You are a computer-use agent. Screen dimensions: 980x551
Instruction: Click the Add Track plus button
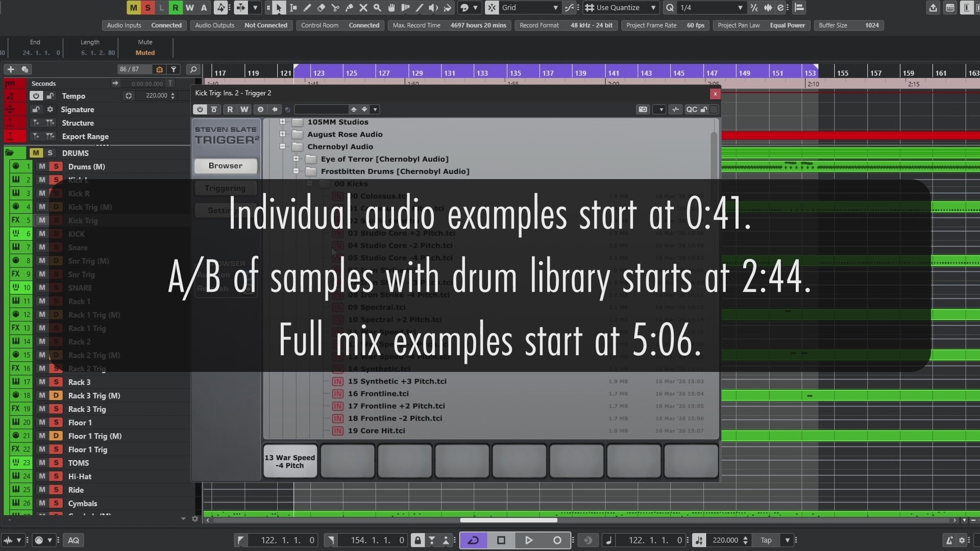[x=11, y=69]
